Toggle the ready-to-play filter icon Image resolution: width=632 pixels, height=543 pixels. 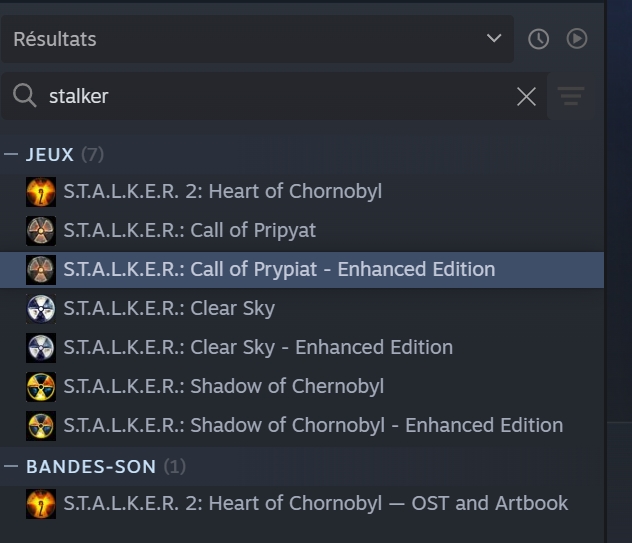click(577, 39)
